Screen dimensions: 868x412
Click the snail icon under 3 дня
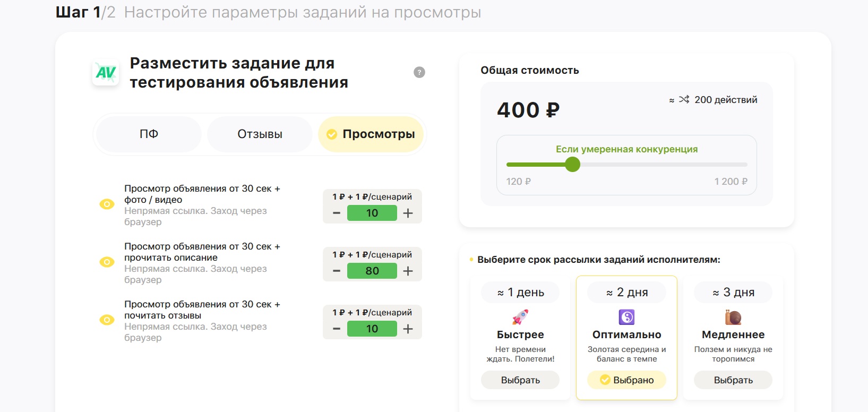click(x=733, y=317)
